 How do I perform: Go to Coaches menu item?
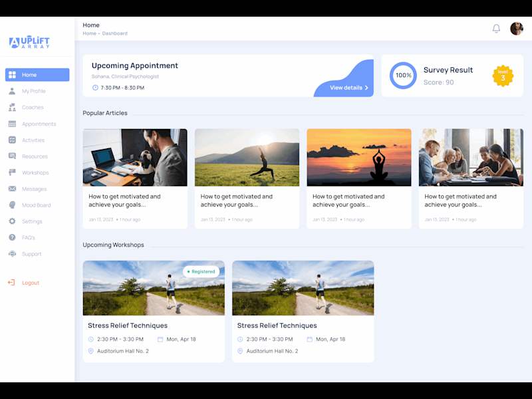click(33, 107)
